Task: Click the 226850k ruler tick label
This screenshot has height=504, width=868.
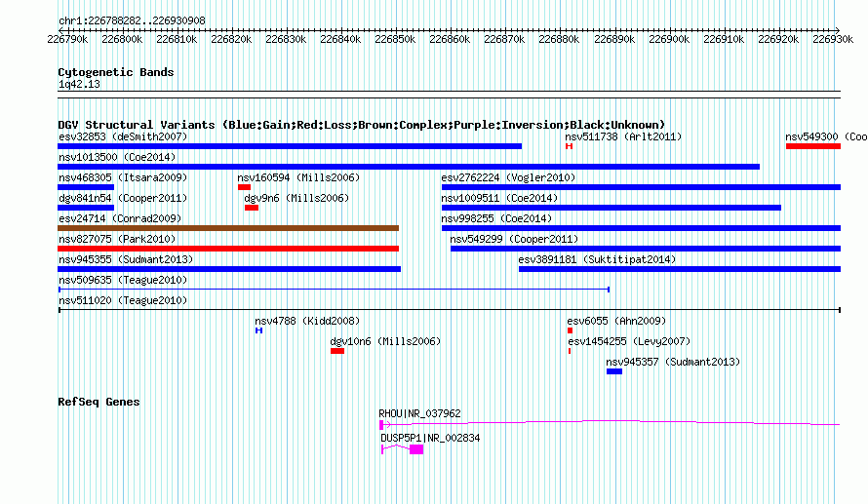Action: pos(395,39)
